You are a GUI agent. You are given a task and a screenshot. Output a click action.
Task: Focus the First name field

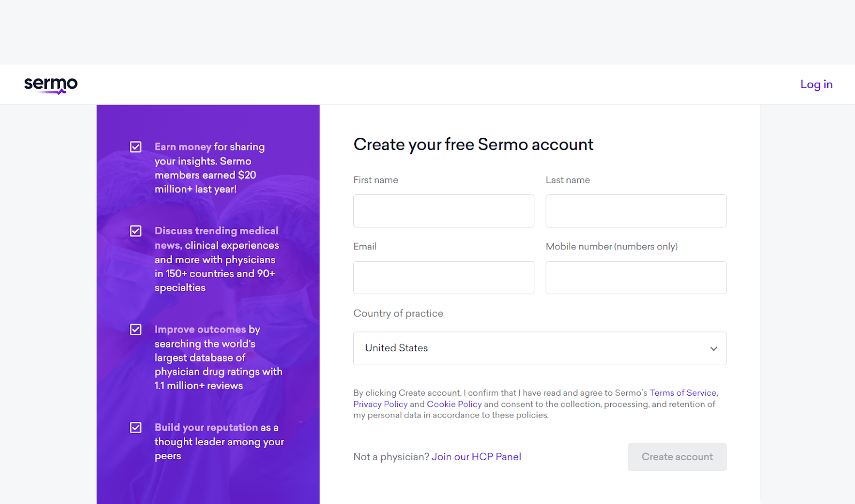444,211
